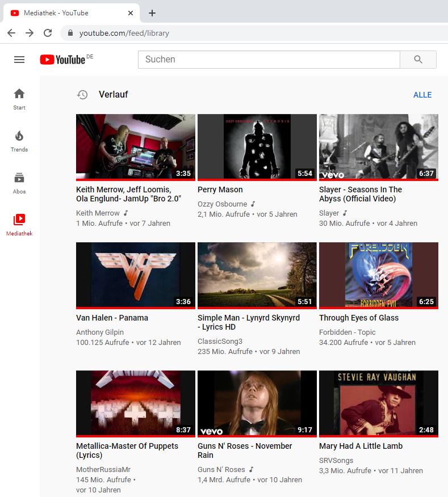This screenshot has width=448, height=497.
Task: Click the lock icon in address bar
Action: [x=70, y=33]
